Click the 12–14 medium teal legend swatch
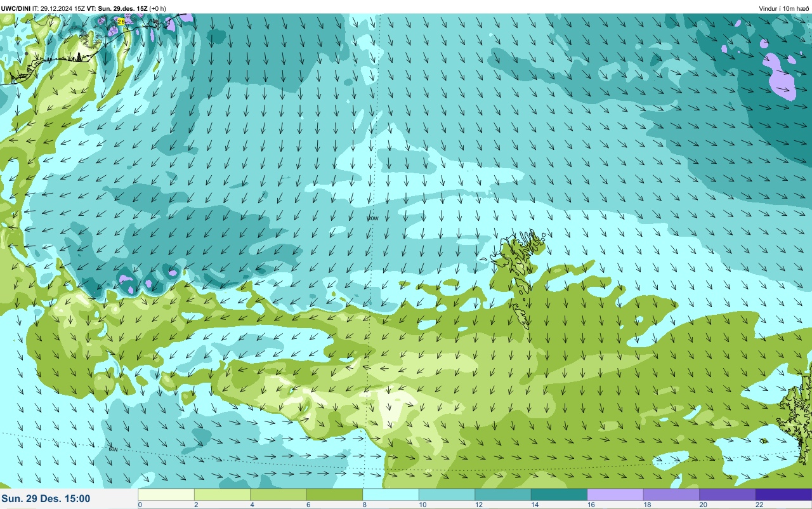812x509 pixels. 503,494
